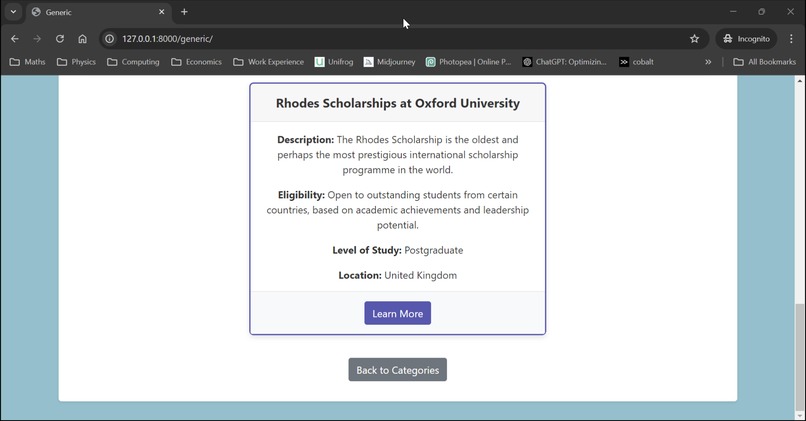
Task: Click the Eligibility paragraph text
Action: pyautogui.click(x=397, y=210)
